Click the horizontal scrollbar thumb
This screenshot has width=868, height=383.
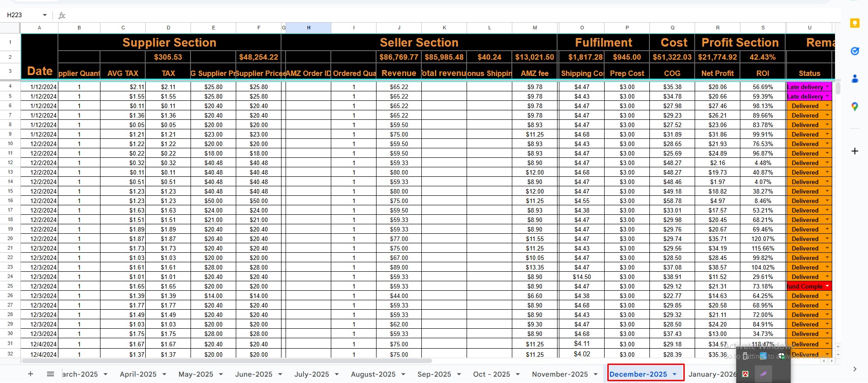point(226,361)
